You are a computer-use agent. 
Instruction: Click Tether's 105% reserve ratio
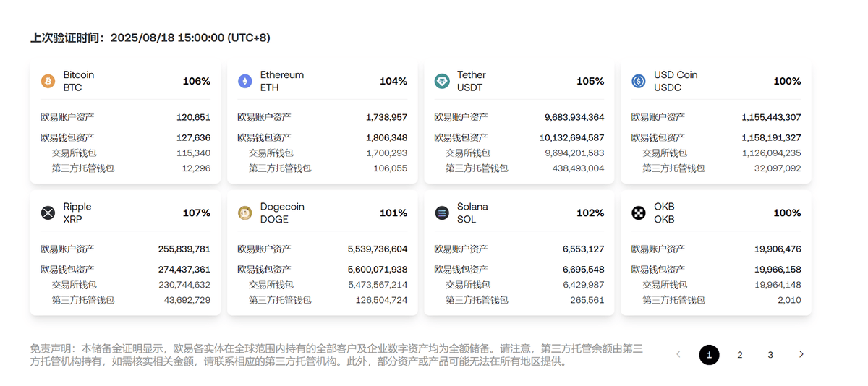coord(590,81)
